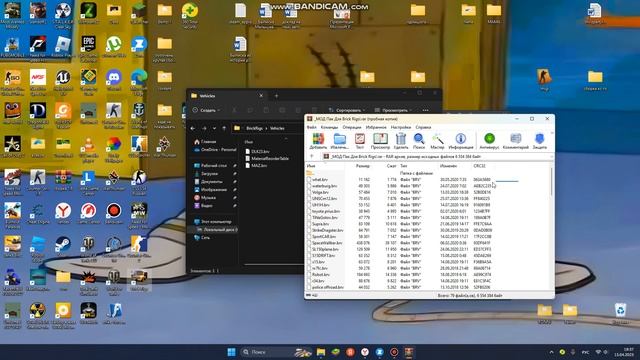640x360 pixels.
Task: Add a new tab in Explorer
Action: (276, 96)
